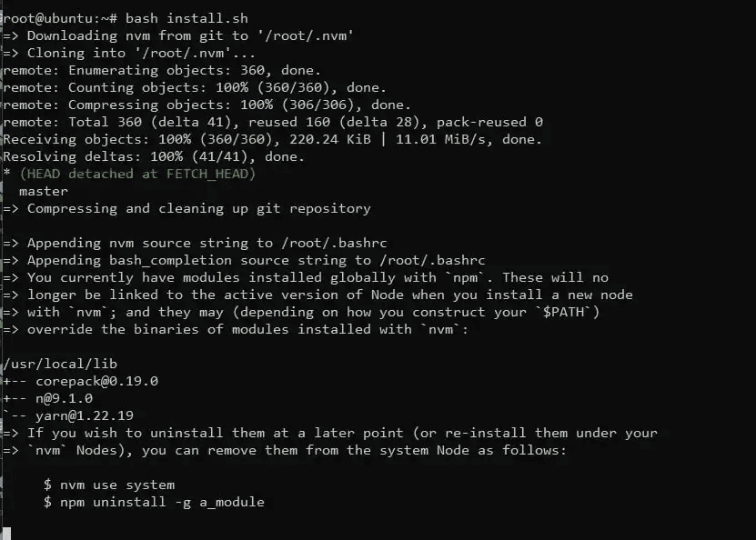Click the 'n@9.1.0' package entry
Viewport: 756px width, 540px height.
(64, 398)
